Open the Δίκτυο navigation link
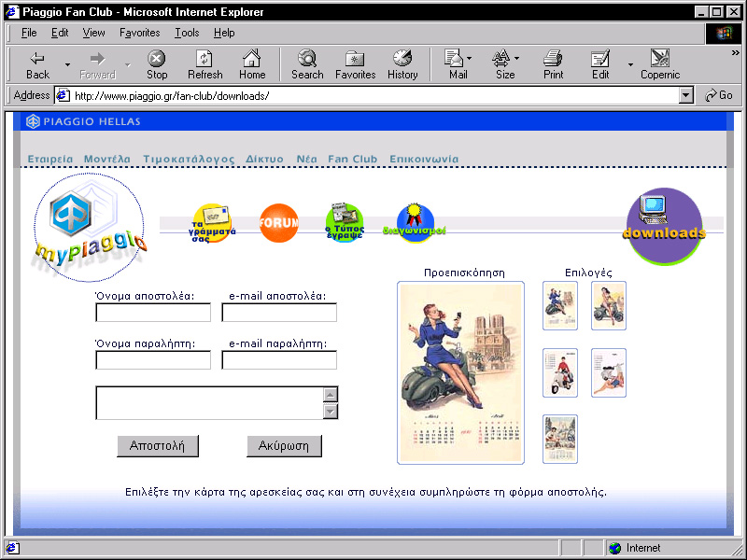 click(x=264, y=159)
